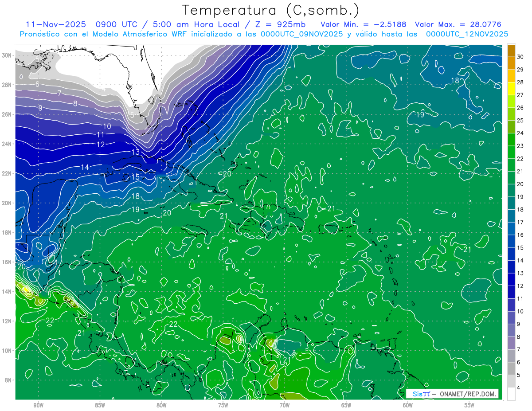Click the '7' contour label on the map
The width and height of the screenshot is (532, 411).
coord(59,93)
